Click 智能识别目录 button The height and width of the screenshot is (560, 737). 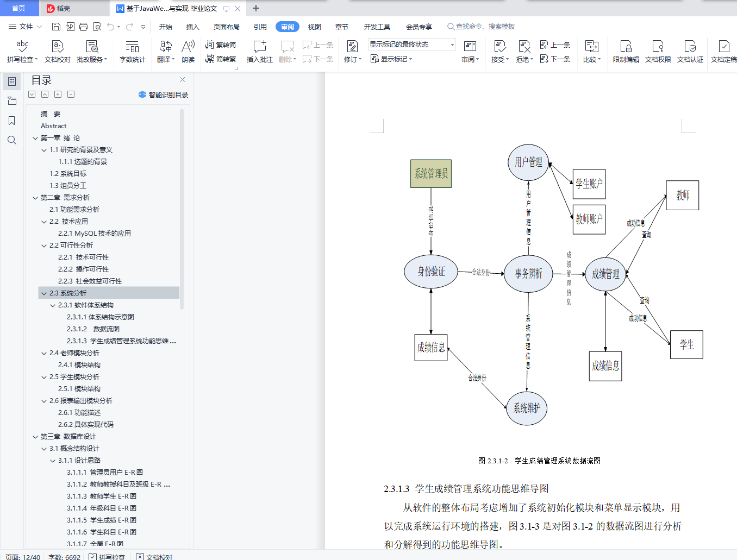tap(164, 95)
